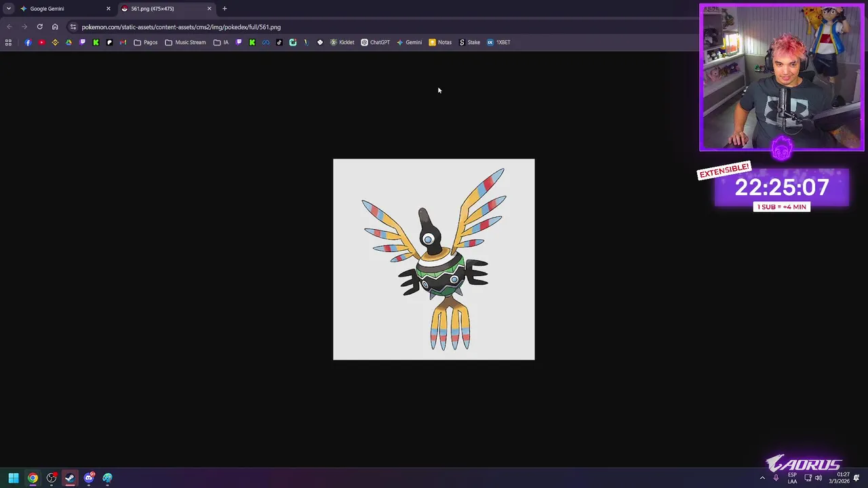The image size is (868, 488).
Task: Open the Notas bookmark
Action: click(440, 42)
